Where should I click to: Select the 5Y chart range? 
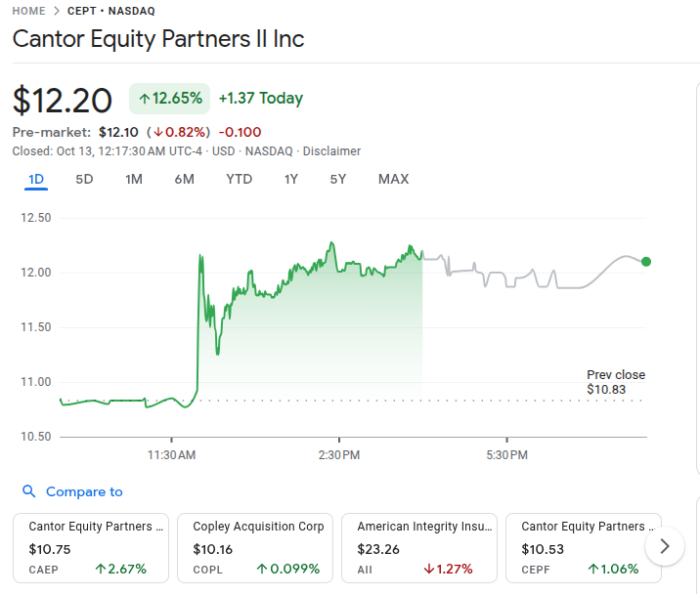337,179
